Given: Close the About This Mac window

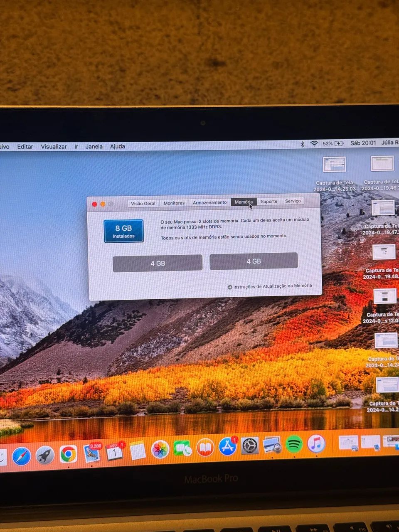Looking at the screenshot, I should click(94, 204).
